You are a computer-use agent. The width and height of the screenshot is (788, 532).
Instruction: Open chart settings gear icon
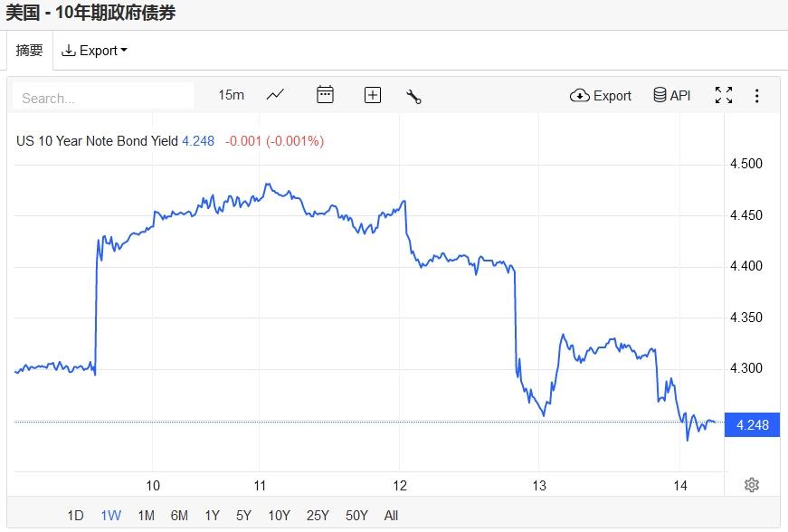(751, 485)
